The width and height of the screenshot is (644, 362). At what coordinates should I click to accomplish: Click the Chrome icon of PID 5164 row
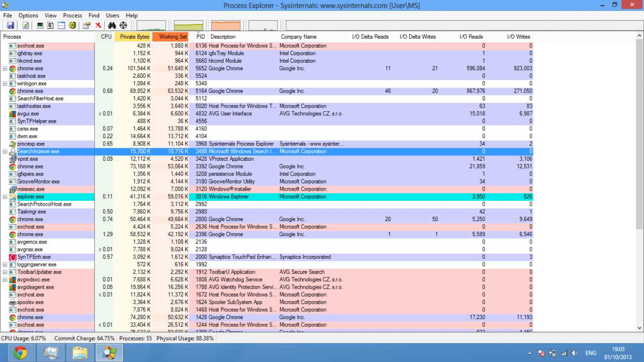pos(13,91)
